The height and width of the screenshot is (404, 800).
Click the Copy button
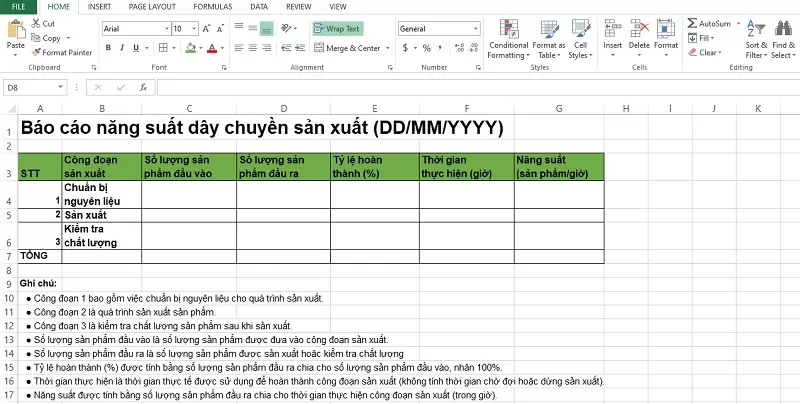[x=46, y=38]
